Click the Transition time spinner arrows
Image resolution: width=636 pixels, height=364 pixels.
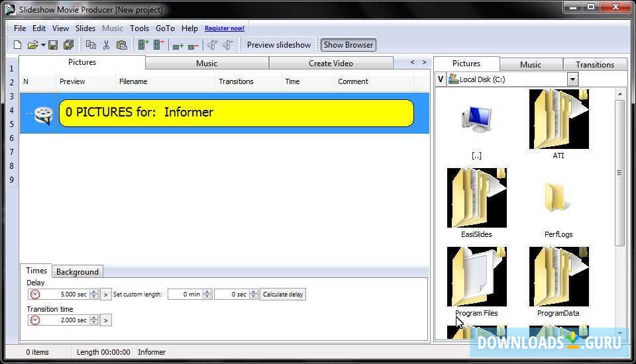pyautogui.click(x=93, y=320)
